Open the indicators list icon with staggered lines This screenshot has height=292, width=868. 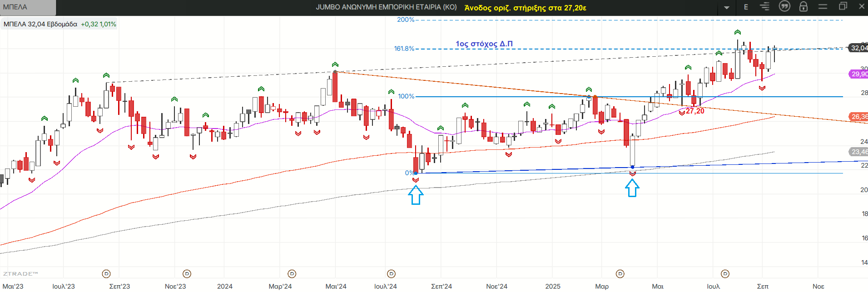pyautogui.click(x=765, y=7)
